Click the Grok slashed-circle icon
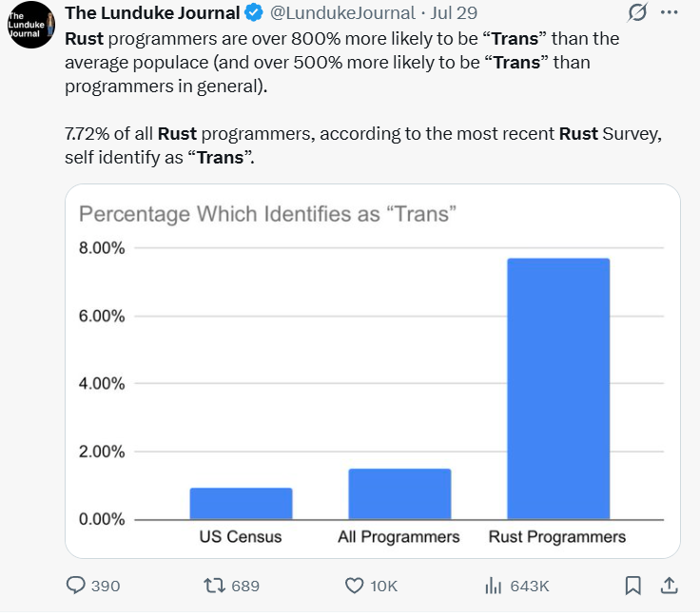 pyautogui.click(x=637, y=12)
